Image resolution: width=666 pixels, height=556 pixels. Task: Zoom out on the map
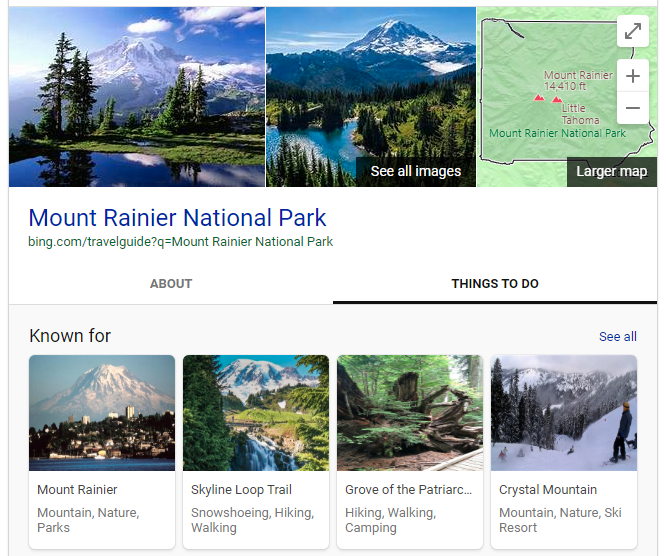(x=632, y=108)
